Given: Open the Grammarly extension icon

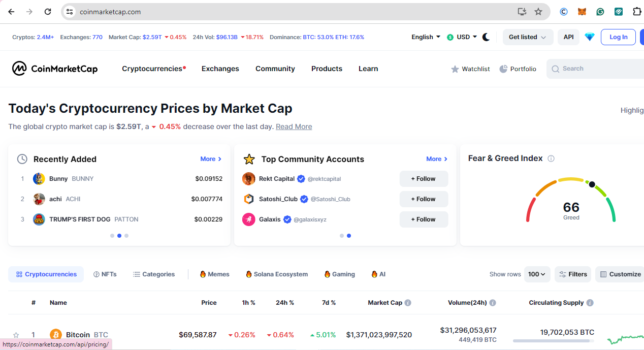Looking at the screenshot, I should pyautogui.click(x=600, y=12).
